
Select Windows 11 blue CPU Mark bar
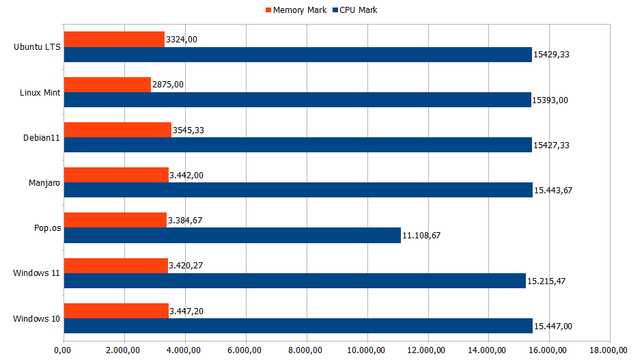pos(295,281)
